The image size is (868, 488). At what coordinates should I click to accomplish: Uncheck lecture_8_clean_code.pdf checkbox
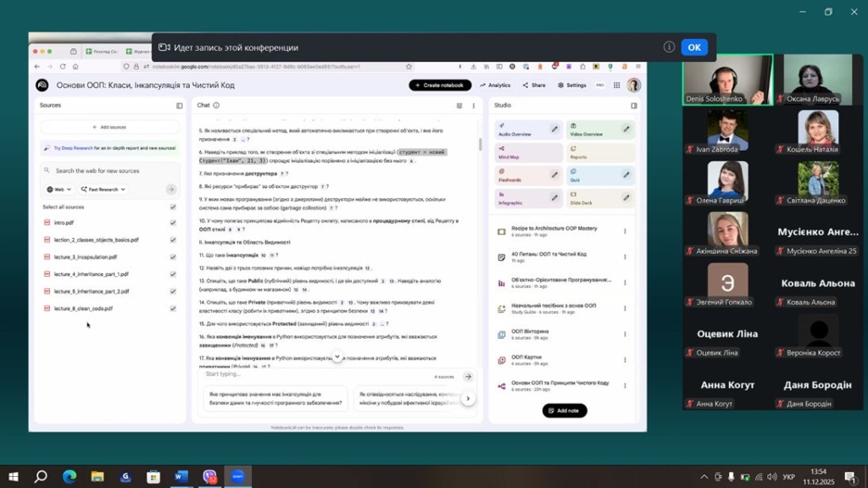[x=173, y=308]
